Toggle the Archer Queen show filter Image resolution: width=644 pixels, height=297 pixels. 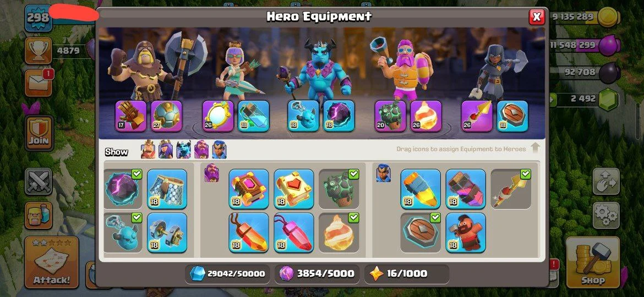click(166, 150)
